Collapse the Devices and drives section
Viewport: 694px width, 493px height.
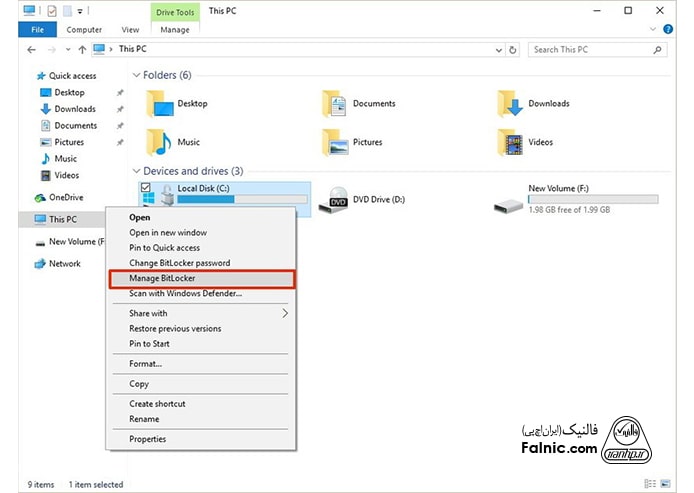pyautogui.click(x=137, y=171)
